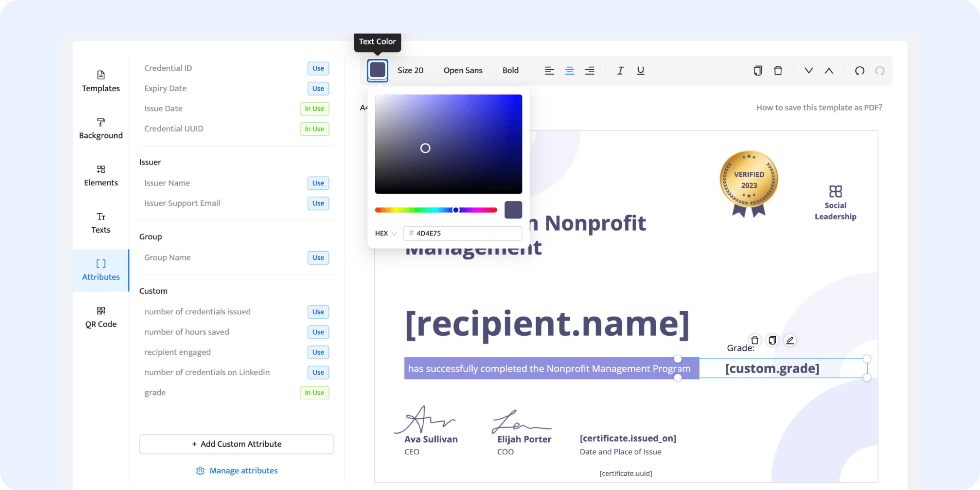Screen dimensions: 980x490
Task: Click the hue slider bar
Action: tap(436, 210)
